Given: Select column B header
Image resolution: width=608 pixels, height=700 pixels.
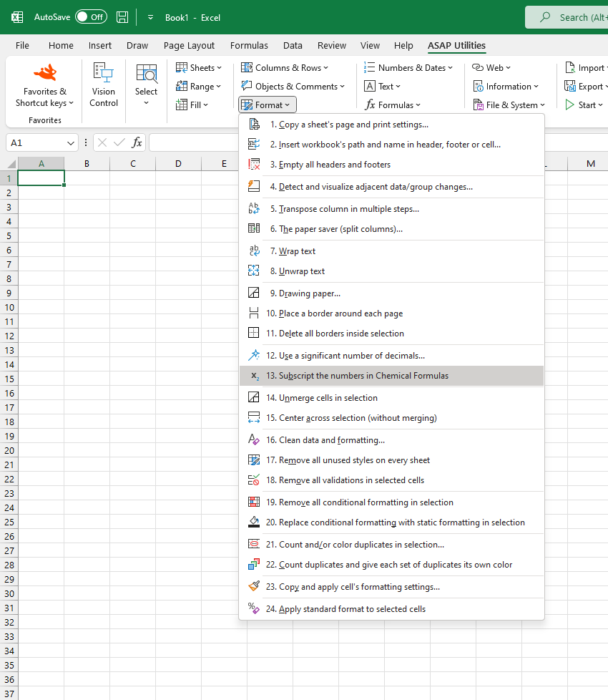Looking at the screenshot, I should coord(87,164).
